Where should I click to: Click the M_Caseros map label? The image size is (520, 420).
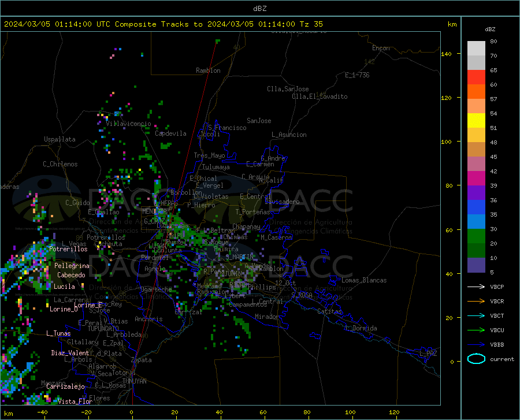coord(276,237)
